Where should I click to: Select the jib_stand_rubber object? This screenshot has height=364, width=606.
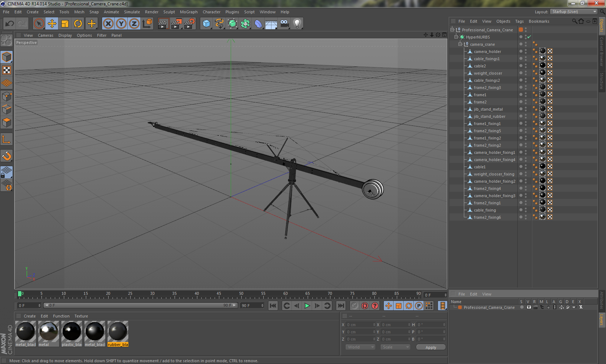click(489, 116)
